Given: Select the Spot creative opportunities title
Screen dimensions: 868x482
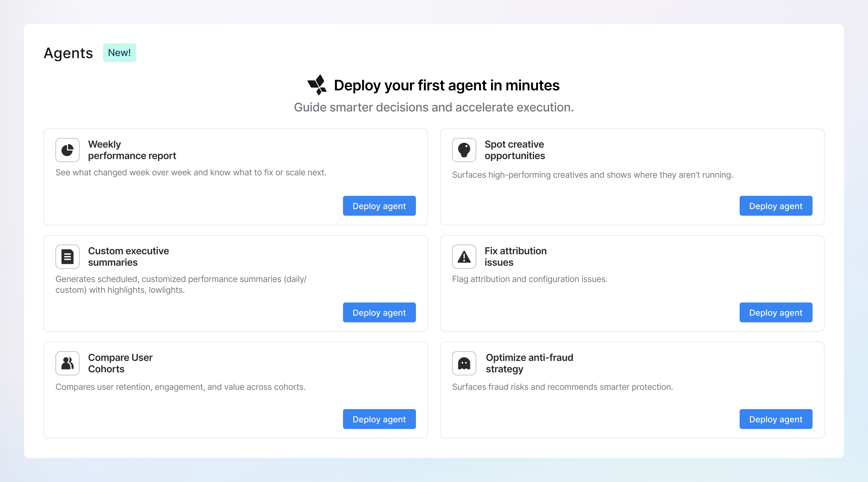Looking at the screenshot, I should coord(515,150).
